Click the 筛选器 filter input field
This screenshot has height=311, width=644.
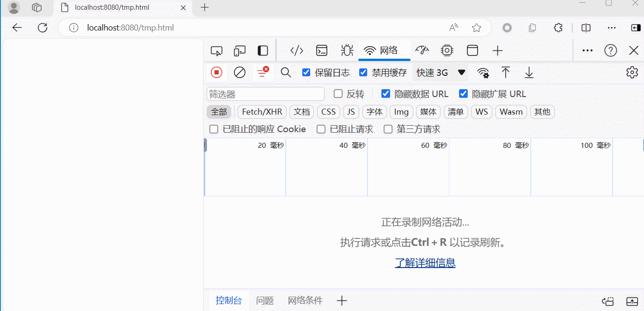[265, 94]
